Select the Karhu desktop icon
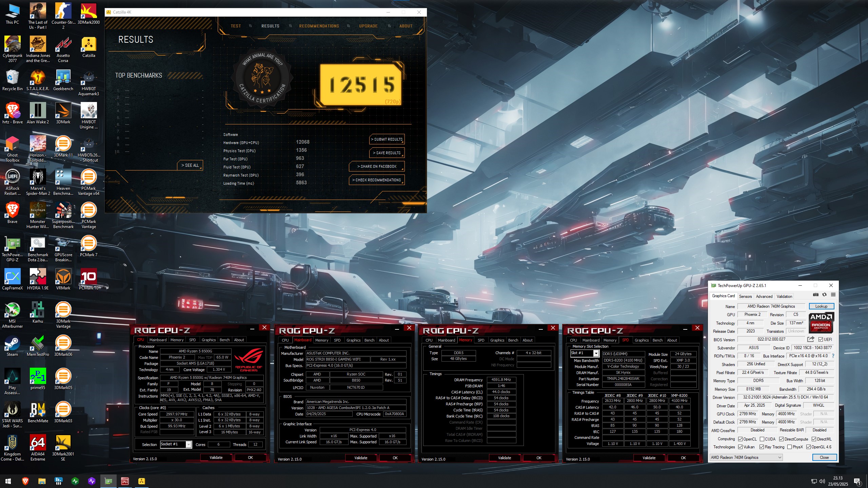 coord(38,313)
